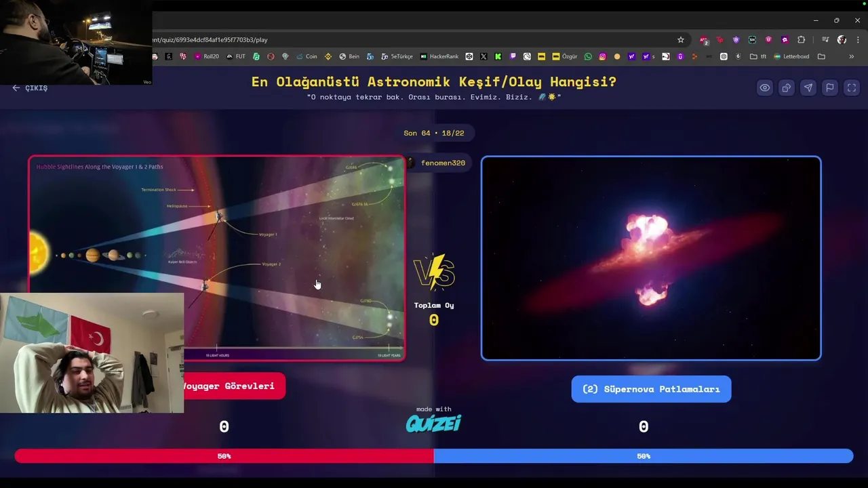
Task: Open the green Kick bookmark icon
Action: pyautogui.click(x=498, y=57)
